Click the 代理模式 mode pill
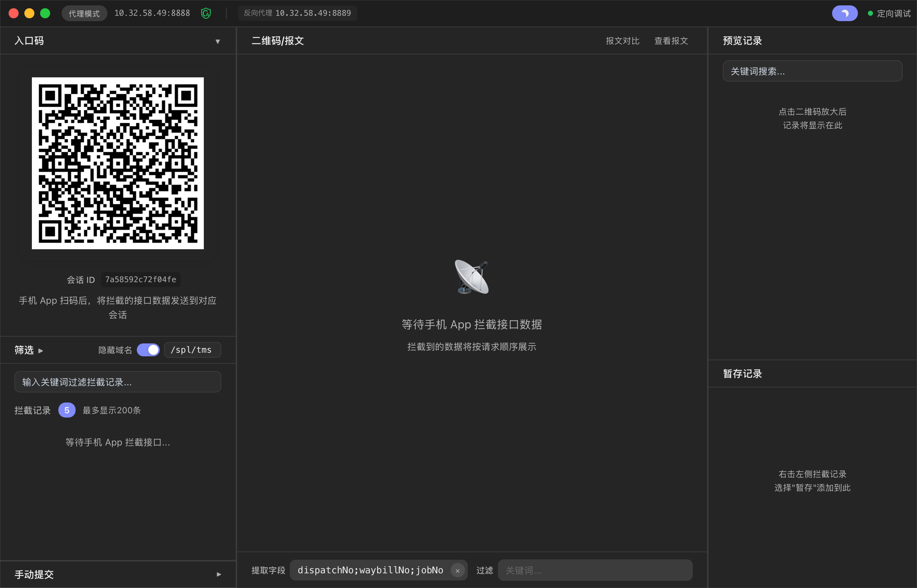The width and height of the screenshot is (917, 588). point(84,13)
